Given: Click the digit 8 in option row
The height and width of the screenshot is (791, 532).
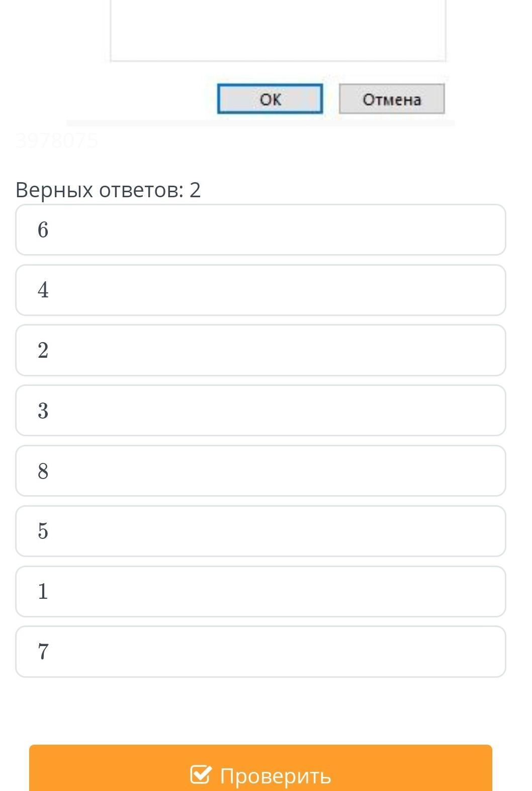Looking at the screenshot, I should [x=43, y=471].
